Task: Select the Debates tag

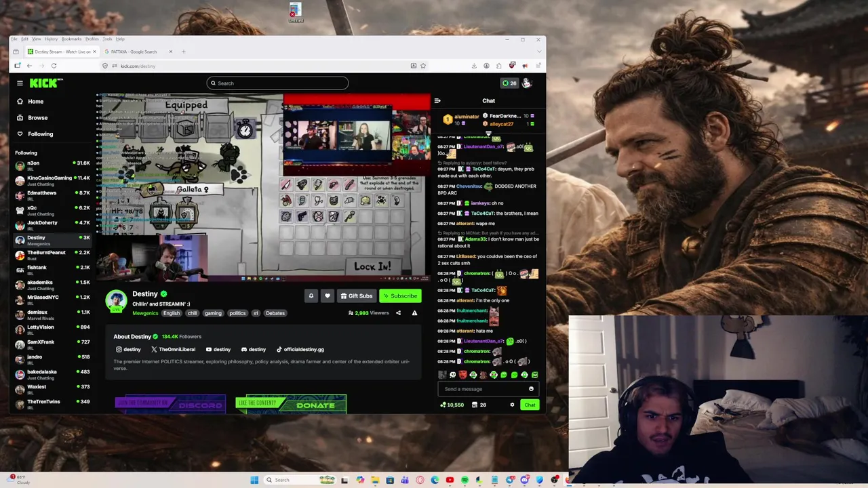Action: pyautogui.click(x=275, y=313)
